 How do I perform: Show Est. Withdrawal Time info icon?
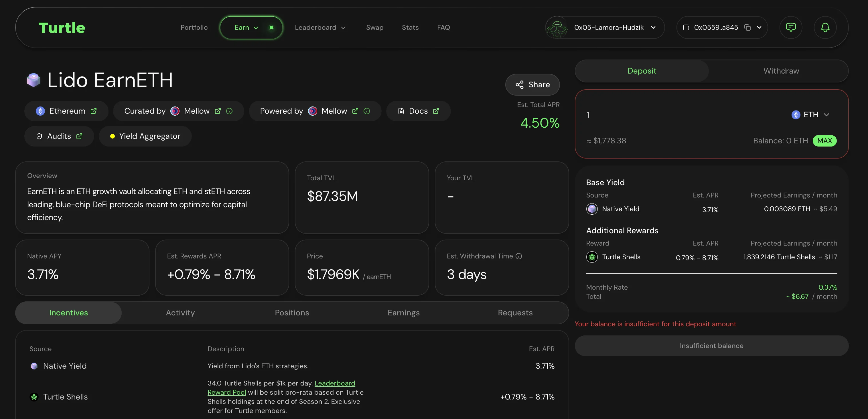pos(519,256)
